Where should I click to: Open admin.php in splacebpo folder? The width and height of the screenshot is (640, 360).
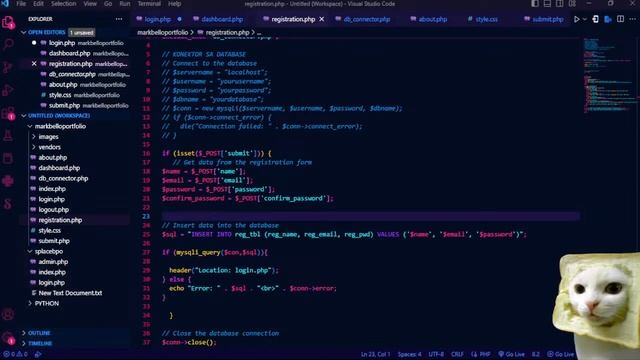click(53, 262)
